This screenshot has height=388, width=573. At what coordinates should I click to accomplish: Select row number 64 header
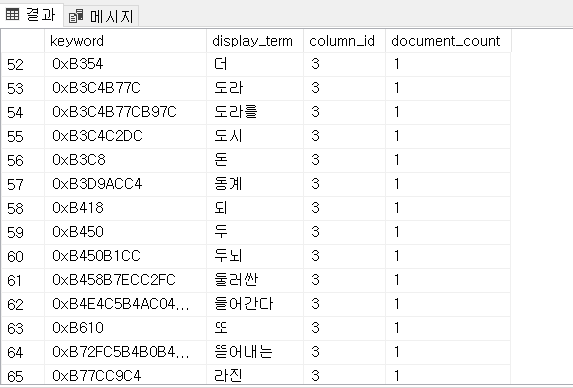tap(23, 352)
